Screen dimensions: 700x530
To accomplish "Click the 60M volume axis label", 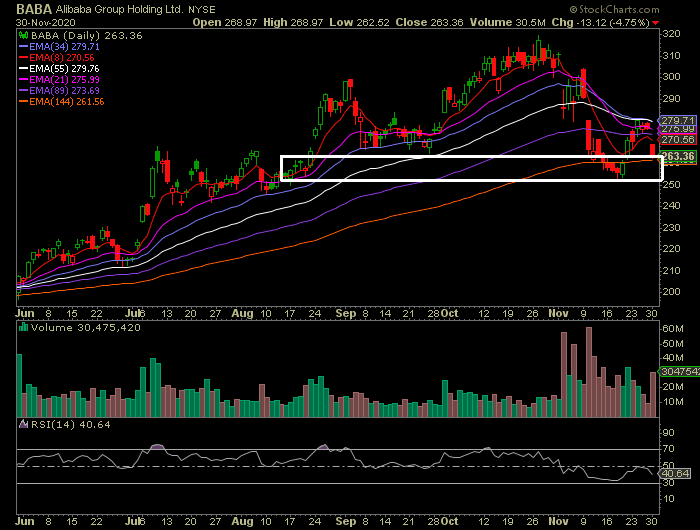I will pos(673,329).
